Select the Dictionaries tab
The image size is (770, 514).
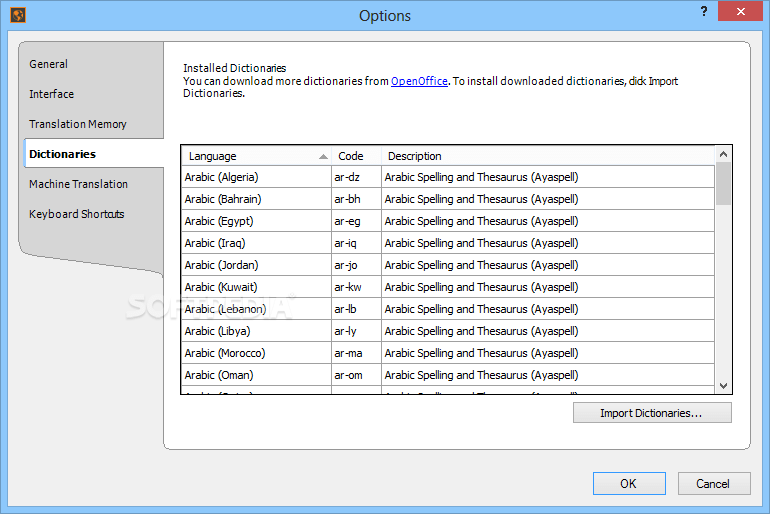pos(93,154)
